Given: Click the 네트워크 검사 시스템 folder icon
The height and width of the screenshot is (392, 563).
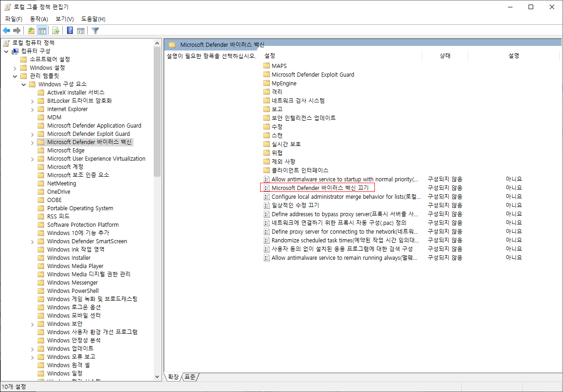Looking at the screenshot, I should [x=267, y=101].
